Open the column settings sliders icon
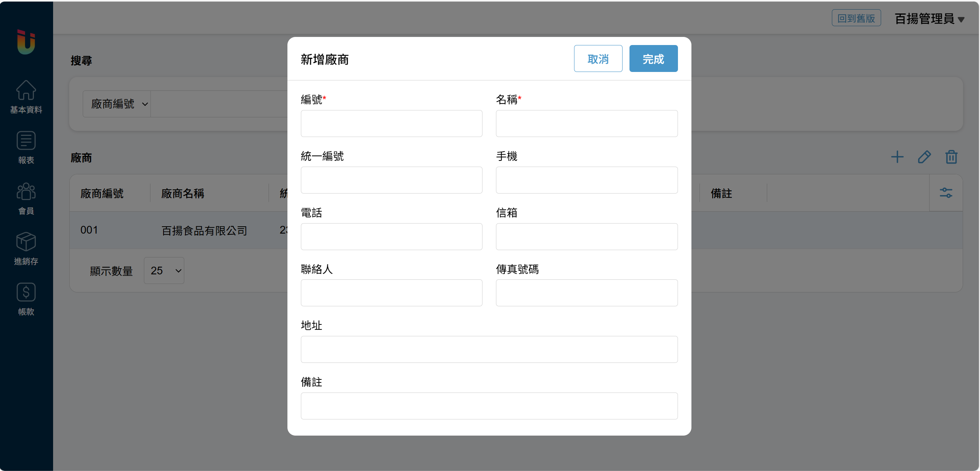 [x=946, y=193]
